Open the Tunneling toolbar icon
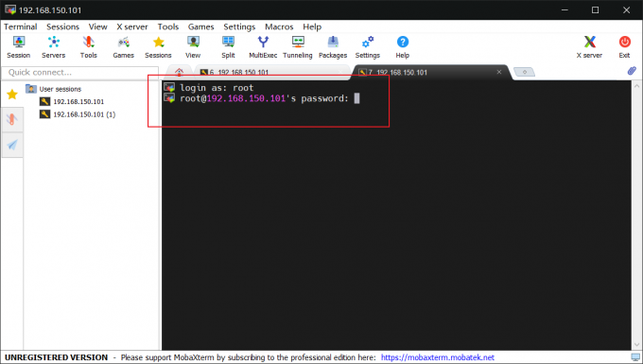This screenshot has height=364, width=643. (298, 47)
